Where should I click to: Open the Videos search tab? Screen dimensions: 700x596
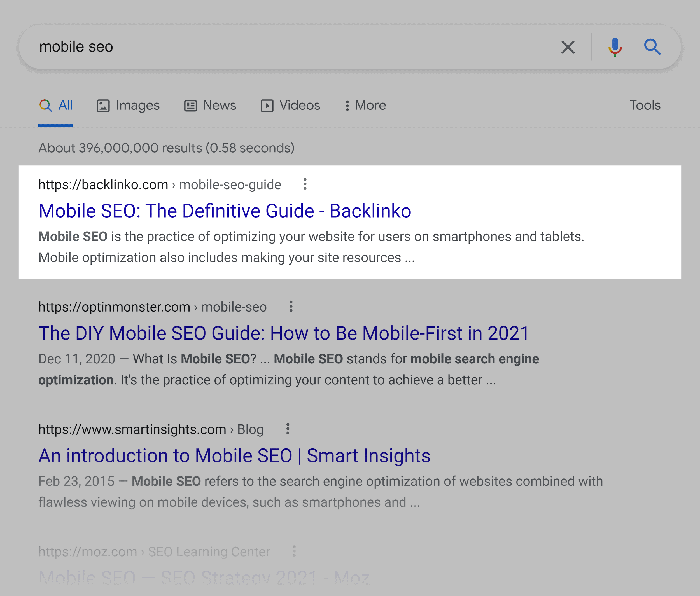pyautogui.click(x=290, y=105)
